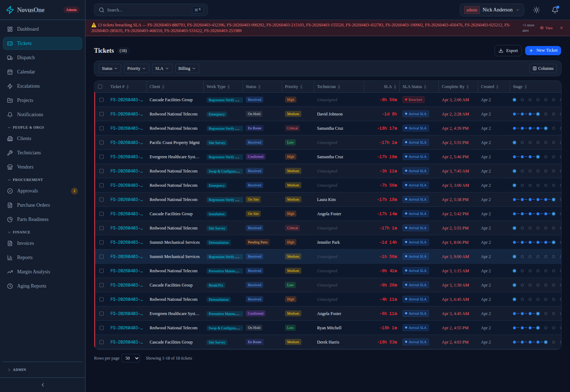
Task: Click the Margin Analysis trend icon
Action: tap(10, 272)
